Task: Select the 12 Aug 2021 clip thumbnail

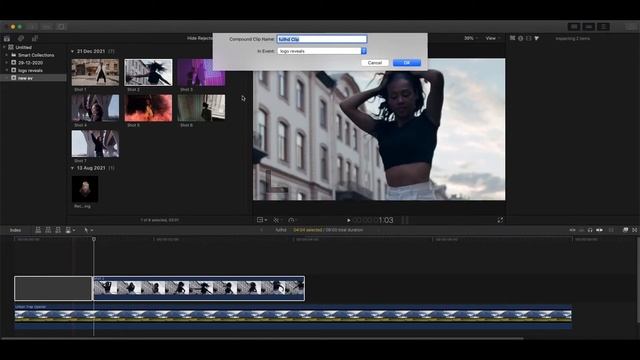Action: [x=85, y=189]
